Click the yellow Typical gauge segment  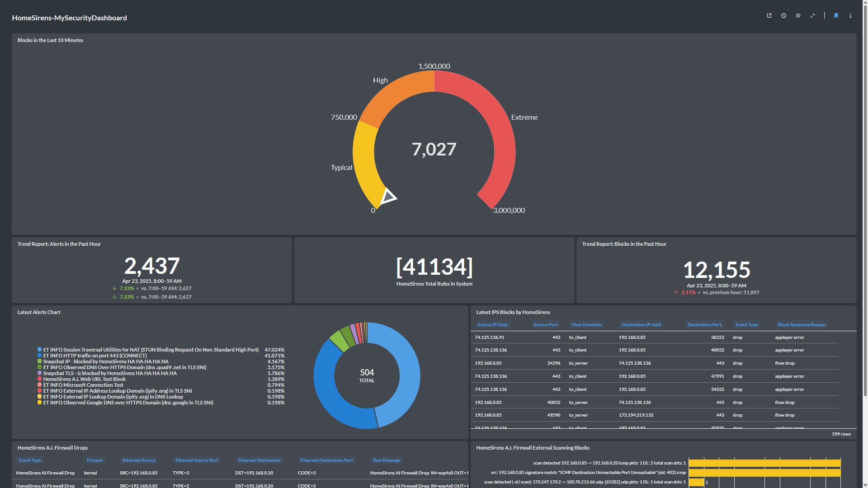tap(364, 160)
